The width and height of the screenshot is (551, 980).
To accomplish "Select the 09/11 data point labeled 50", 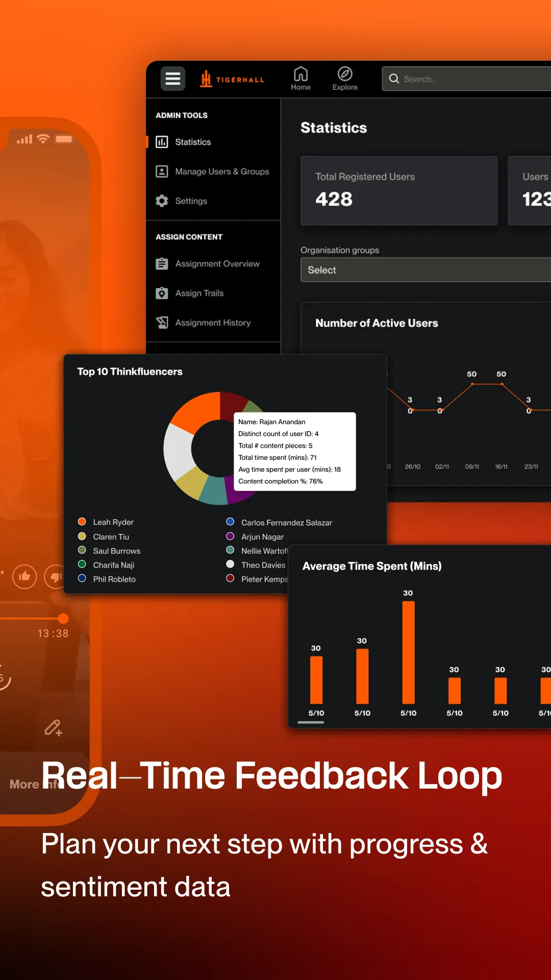I will click(472, 384).
